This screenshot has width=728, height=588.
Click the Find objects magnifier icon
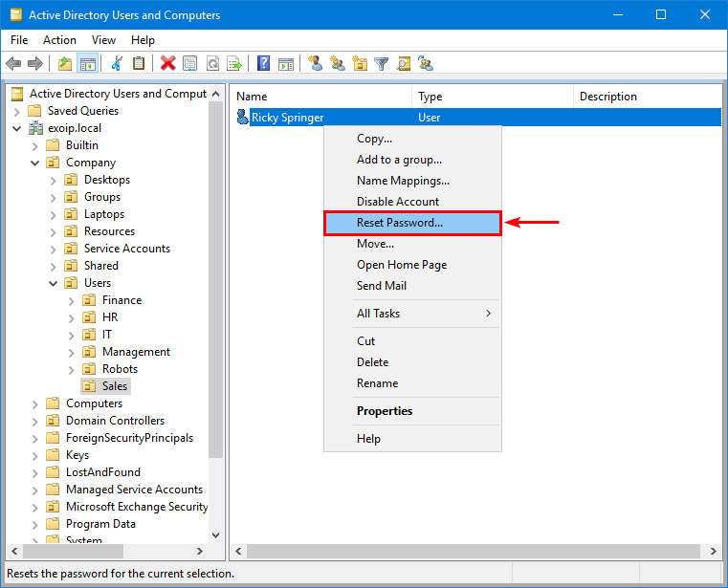pyautogui.click(x=404, y=63)
